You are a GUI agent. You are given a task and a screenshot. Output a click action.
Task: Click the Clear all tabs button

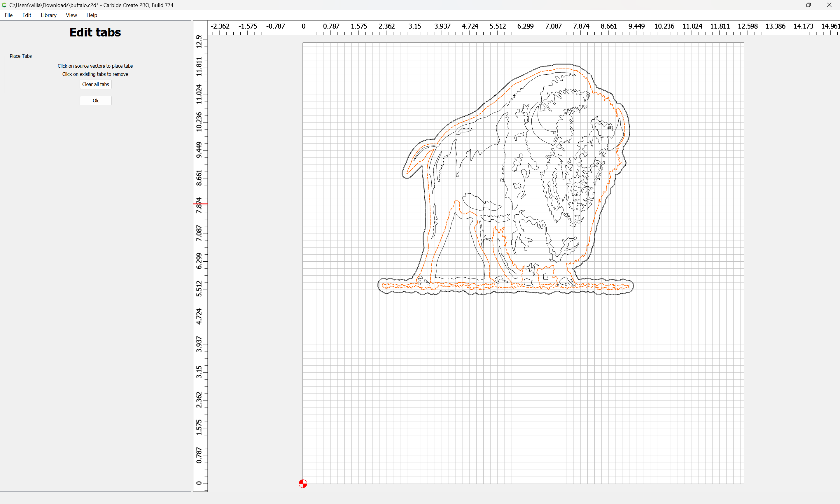pos(95,84)
